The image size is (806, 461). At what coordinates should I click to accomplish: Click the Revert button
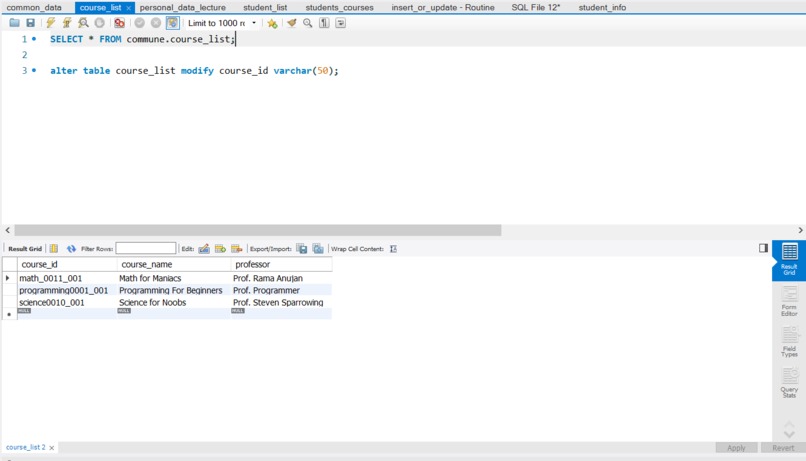(x=783, y=448)
